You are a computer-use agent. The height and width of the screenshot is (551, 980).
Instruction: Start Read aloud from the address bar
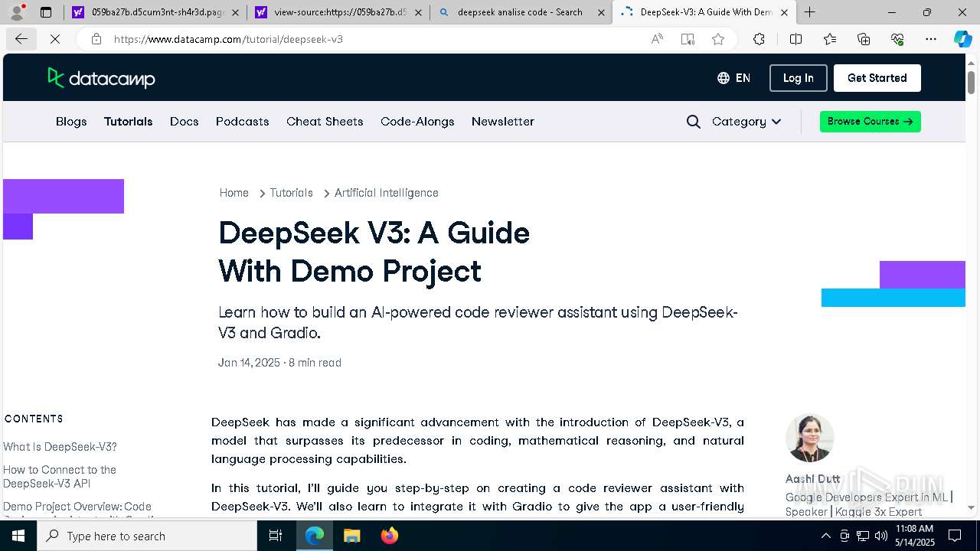point(657,39)
